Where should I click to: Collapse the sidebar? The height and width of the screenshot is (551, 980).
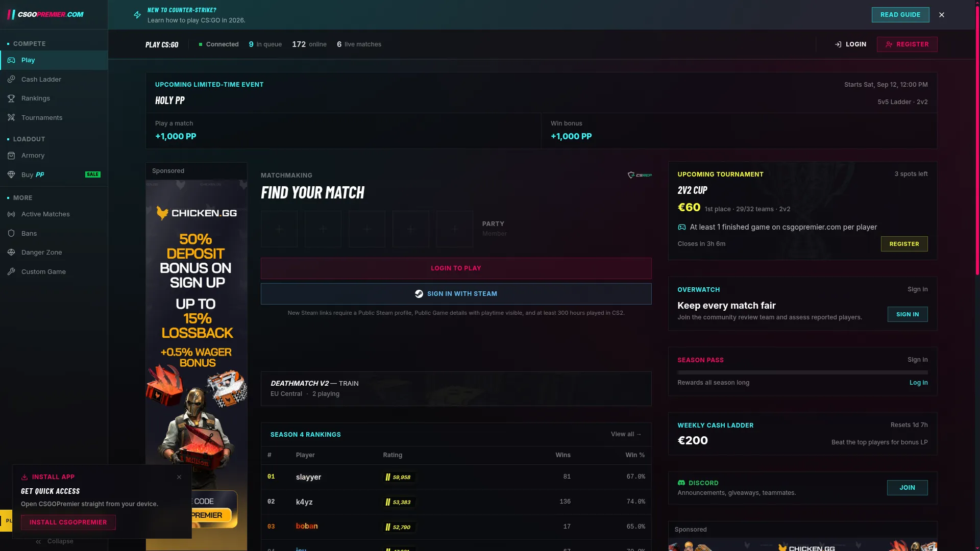click(x=55, y=541)
